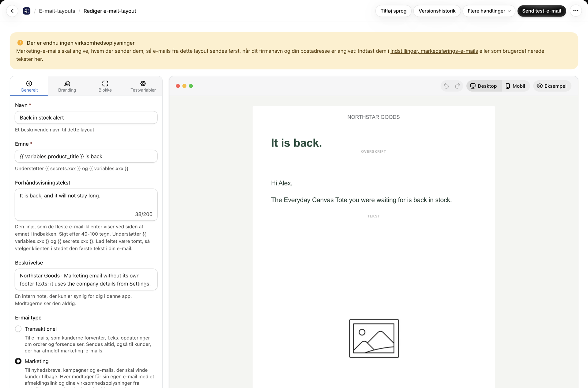The width and height of the screenshot is (588, 388).
Task: Click the red window dot in the preview
Action: click(178, 86)
